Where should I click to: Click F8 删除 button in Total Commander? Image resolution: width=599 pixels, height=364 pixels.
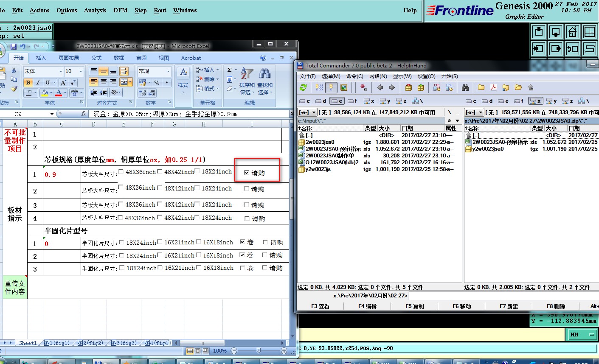(x=556, y=306)
